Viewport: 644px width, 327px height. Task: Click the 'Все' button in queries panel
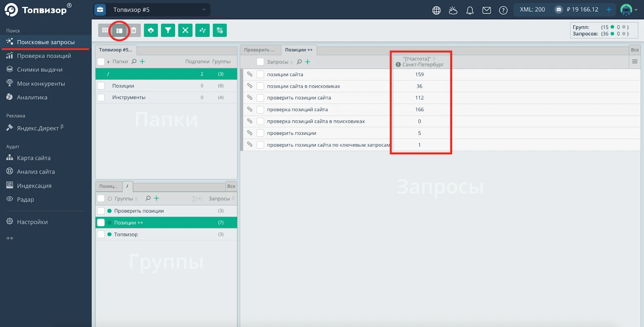[x=635, y=50]
